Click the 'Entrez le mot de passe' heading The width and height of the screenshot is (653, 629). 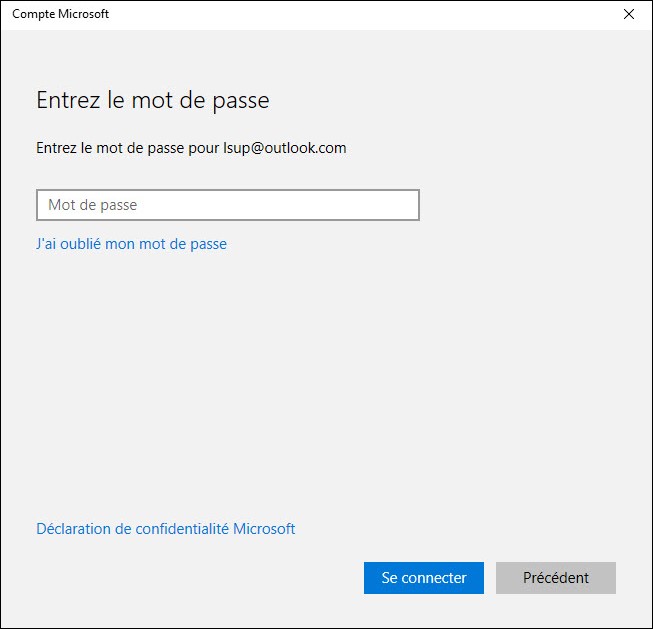153,100
